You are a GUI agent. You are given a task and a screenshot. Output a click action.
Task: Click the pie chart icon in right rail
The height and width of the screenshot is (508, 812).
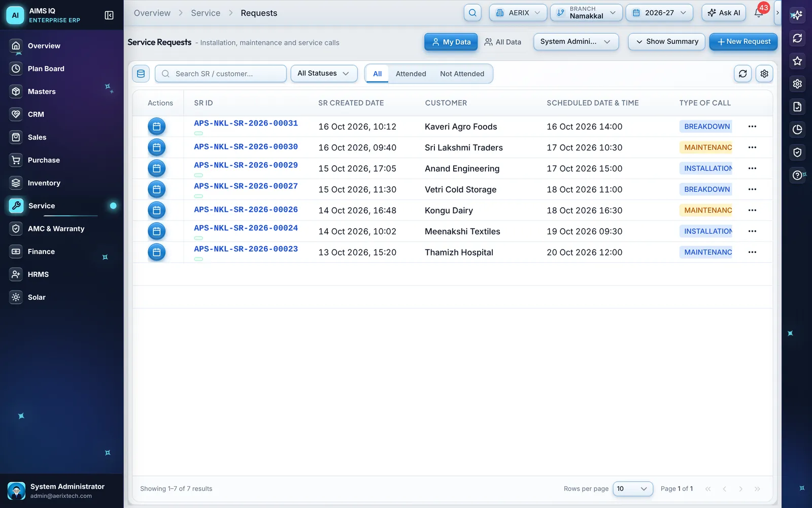[x=797, y=130]
